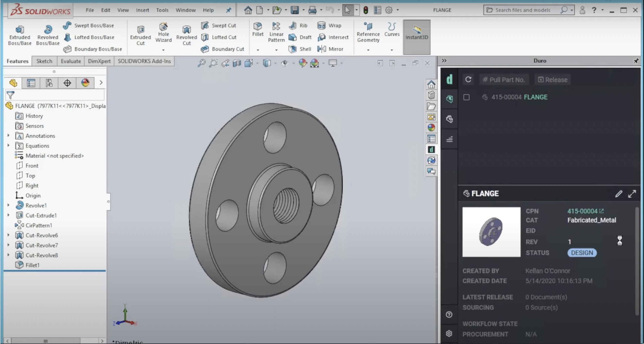
Task: Click the Release button in Duro
Action: click(x=552, y=79)
